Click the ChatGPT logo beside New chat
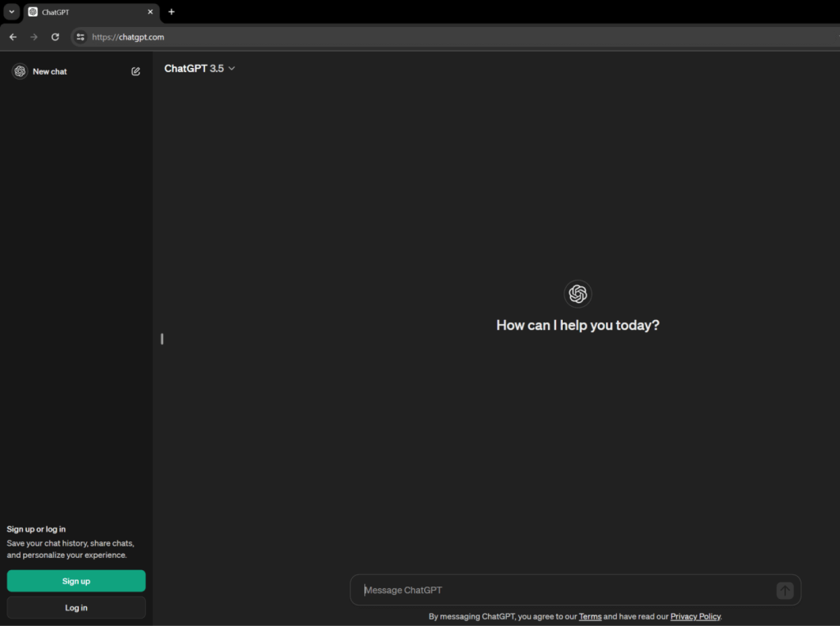 (x=20, y=71)
